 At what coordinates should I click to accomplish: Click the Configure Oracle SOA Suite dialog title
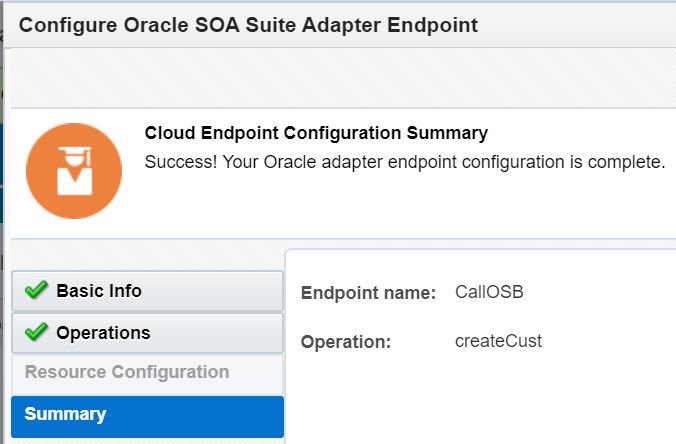248,25
